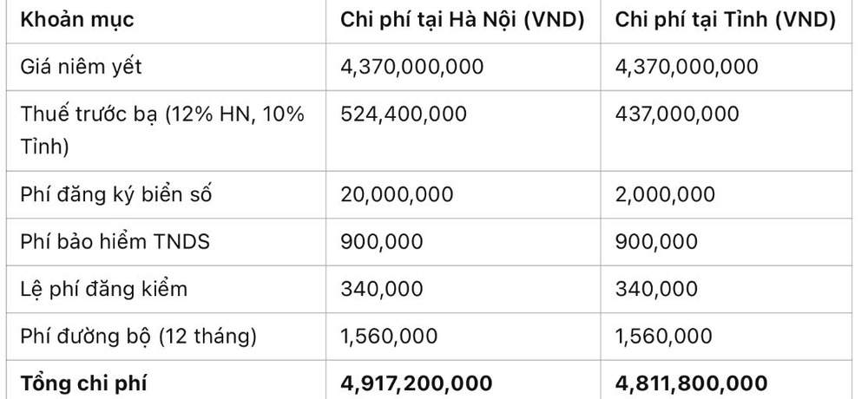The height and width of the screenshot is (399, 868).
Task: Select the 524,400,000 tax cell
Action: point(404,114)
